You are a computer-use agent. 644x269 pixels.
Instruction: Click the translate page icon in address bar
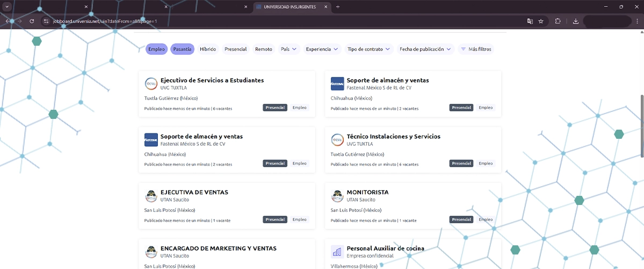click(x=530, y=21)
